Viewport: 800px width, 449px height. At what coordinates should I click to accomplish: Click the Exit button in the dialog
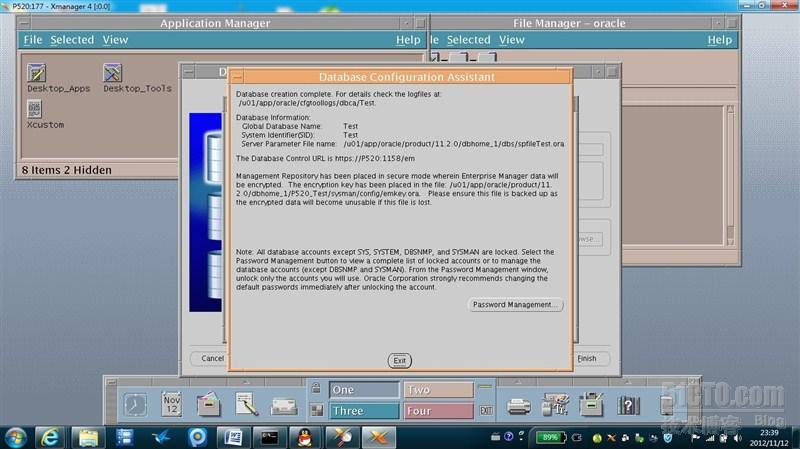(x=399, y=361)
